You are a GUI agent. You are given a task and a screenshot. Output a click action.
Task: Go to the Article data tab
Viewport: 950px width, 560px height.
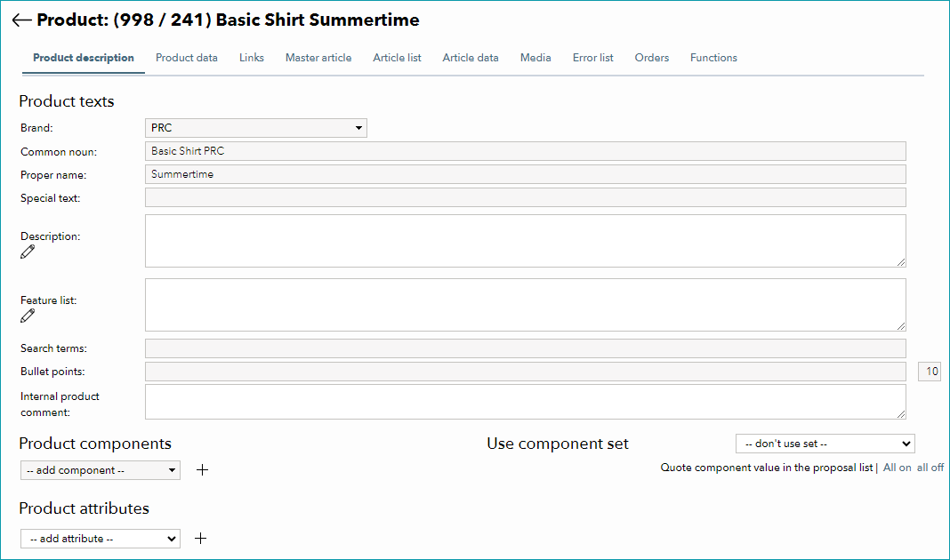tap(471, 58)
